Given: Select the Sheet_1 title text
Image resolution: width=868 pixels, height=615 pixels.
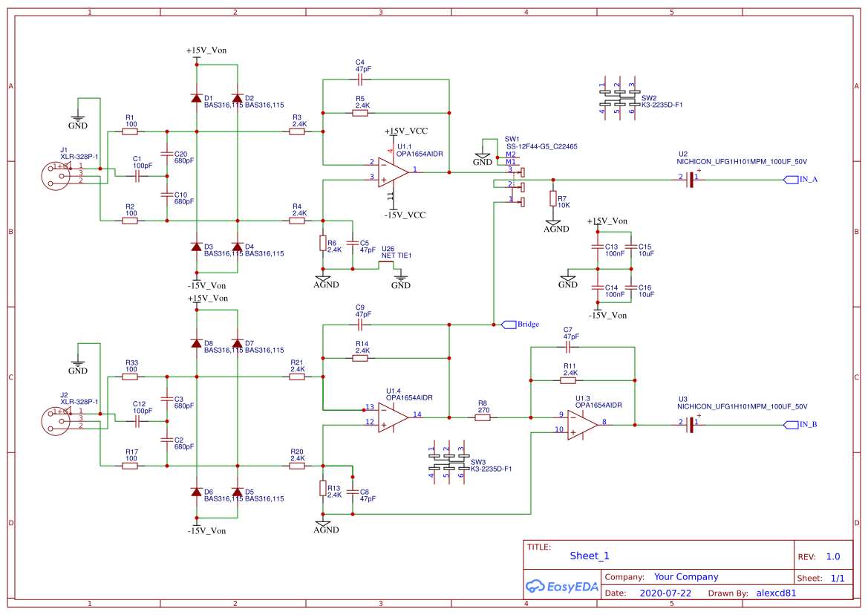Looking at the screenshot, I should pyautogui.click(x=588, y=556).
